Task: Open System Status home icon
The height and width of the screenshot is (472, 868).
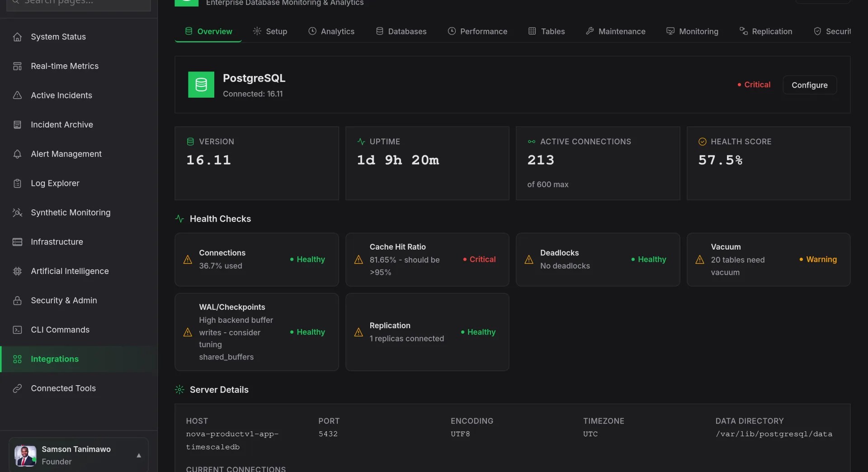Action: click(x=17, y=37)
